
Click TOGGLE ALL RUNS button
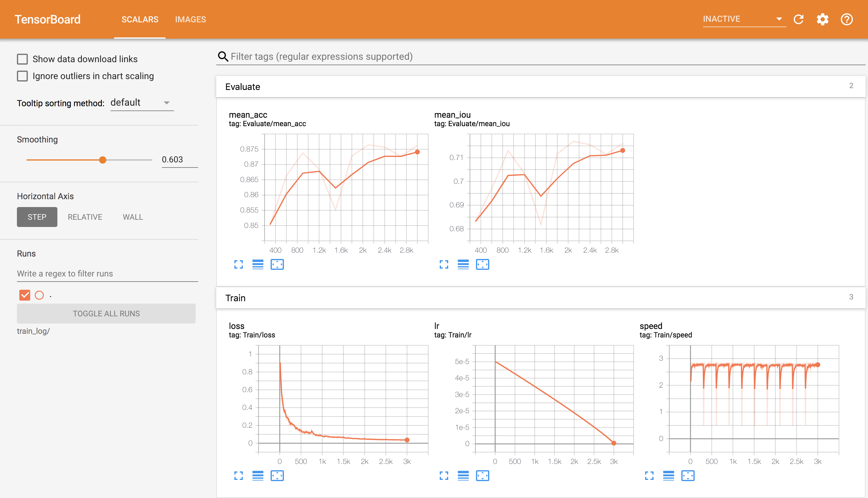pos(106,314)
